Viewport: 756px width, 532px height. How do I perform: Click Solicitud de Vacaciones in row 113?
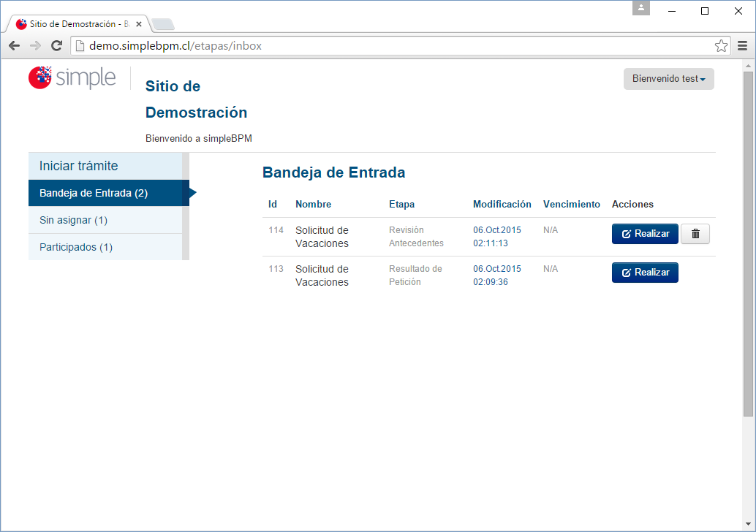pyautogui.click(x=322, y=275)
